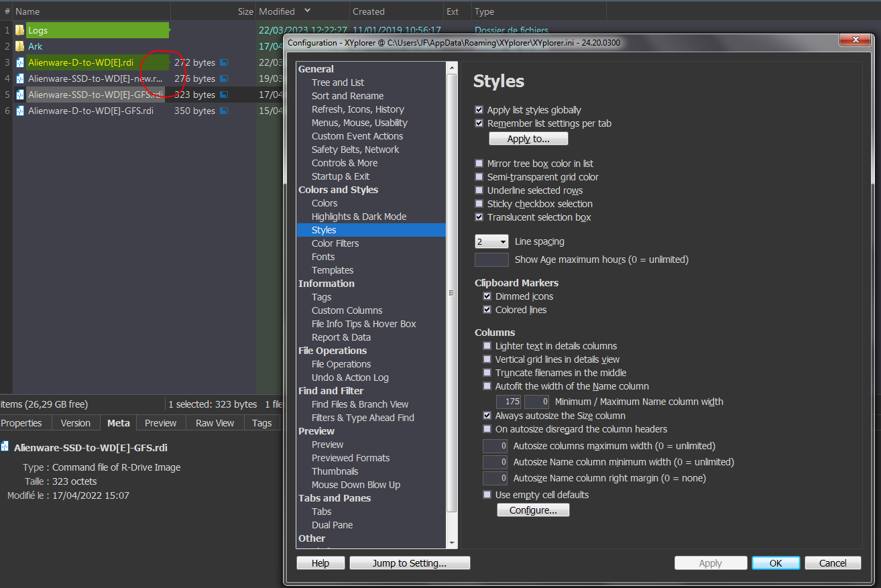The image size is (881, 588).
Task: Click the blue icon beside 272 bytes
Action: tap(224, 62)
